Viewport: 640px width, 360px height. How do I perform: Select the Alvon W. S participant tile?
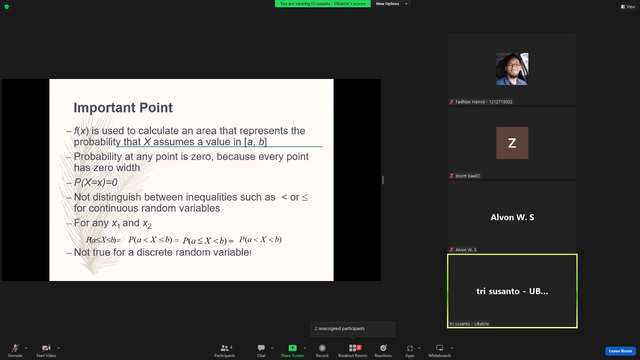pos(512,217)
